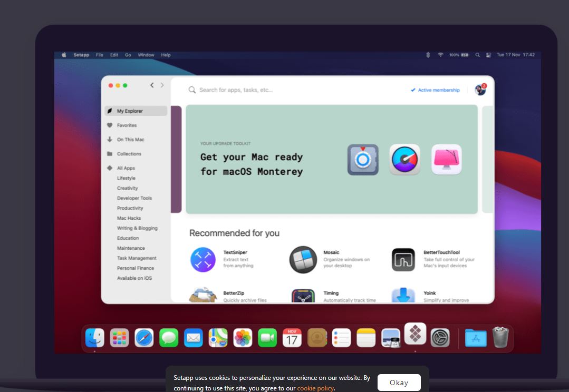
Task: Select the Productivity category
Action: click(x=130, y=208)
